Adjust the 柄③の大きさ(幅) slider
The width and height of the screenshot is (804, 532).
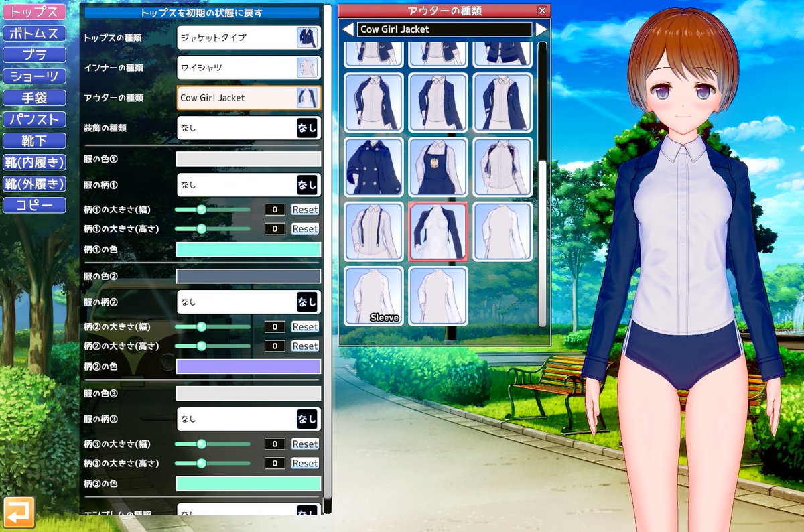201,444
